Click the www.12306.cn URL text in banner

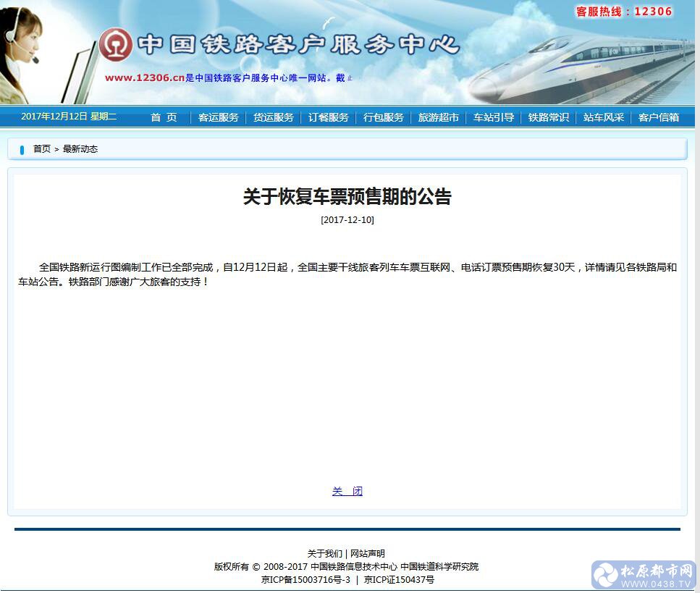coord(145,77)
